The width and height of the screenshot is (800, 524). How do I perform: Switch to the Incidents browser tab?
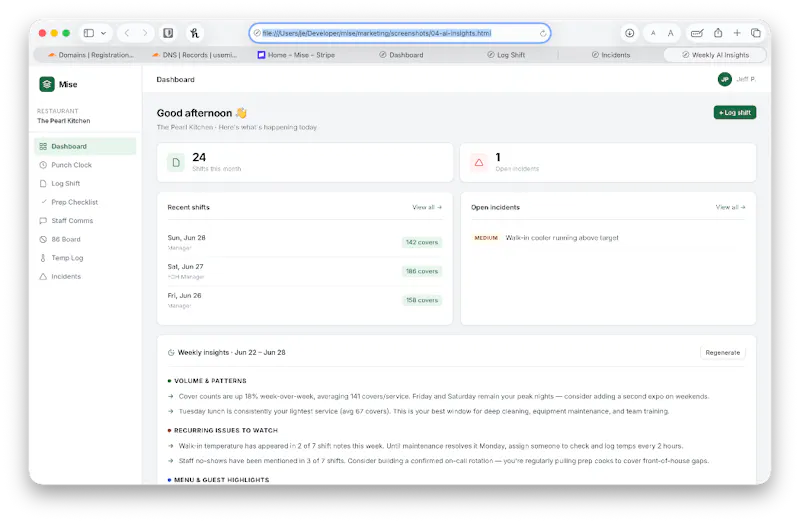[611, 55]
